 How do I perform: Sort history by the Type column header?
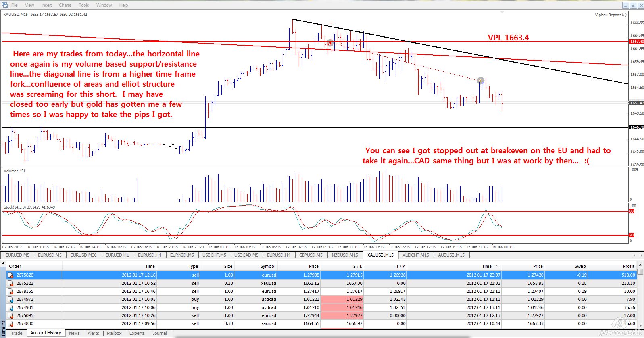179,266
